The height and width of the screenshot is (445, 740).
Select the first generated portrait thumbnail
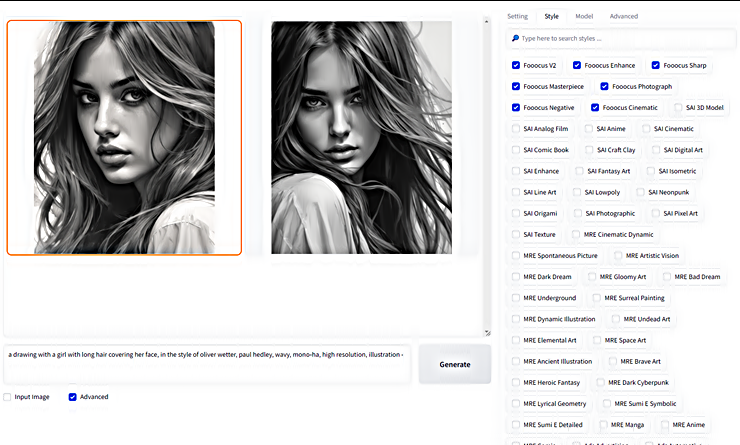pos(124,138)
